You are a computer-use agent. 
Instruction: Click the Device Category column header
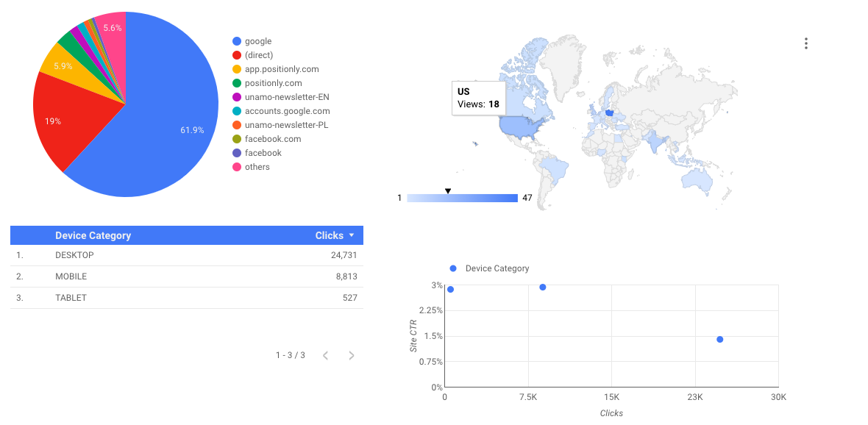click(93, 236)
